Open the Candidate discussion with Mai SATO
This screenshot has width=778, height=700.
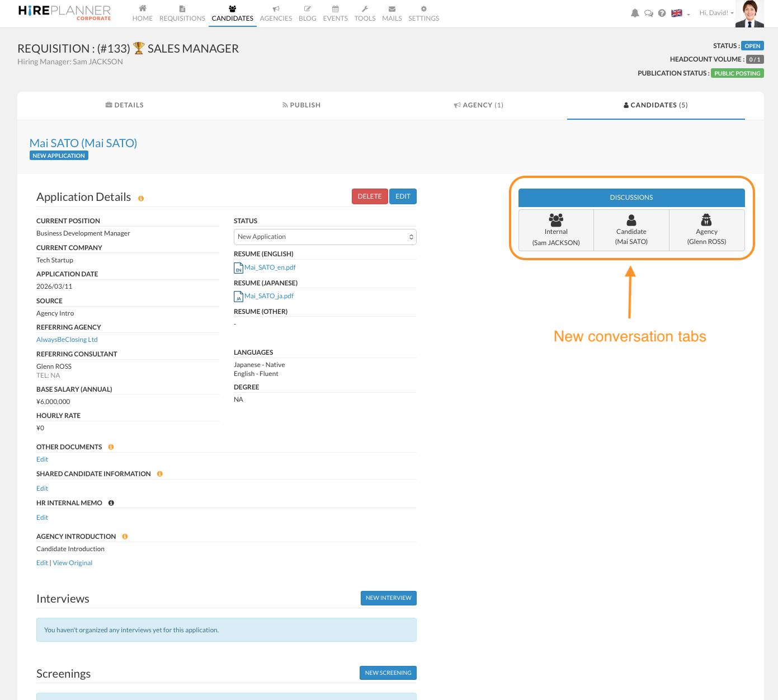click(x=631, y=231)
